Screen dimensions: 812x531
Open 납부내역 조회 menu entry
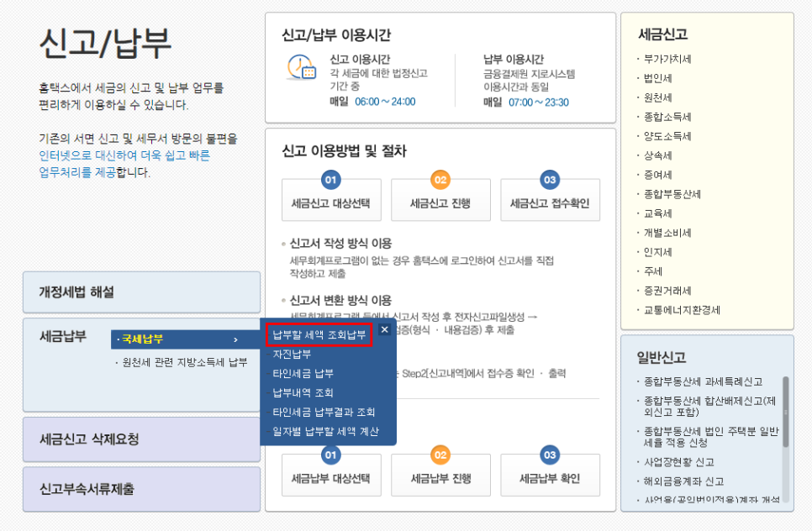(303, 393)
